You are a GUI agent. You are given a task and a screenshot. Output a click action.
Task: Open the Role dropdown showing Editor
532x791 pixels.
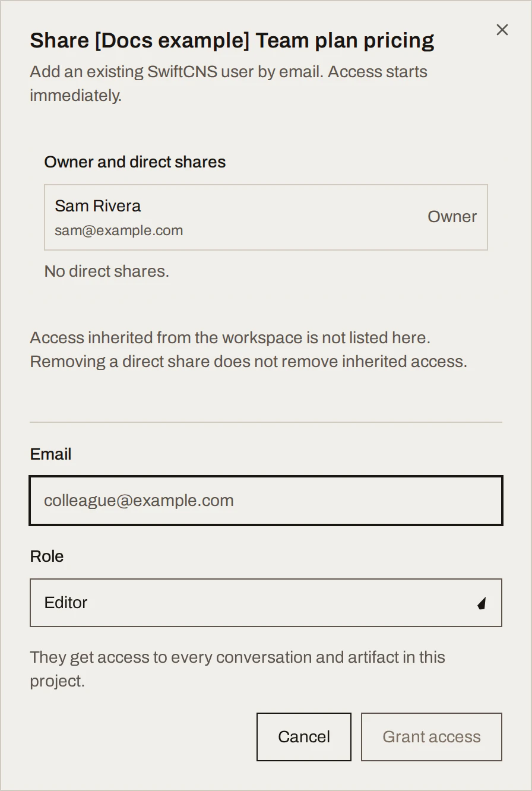tap(266, 603)
